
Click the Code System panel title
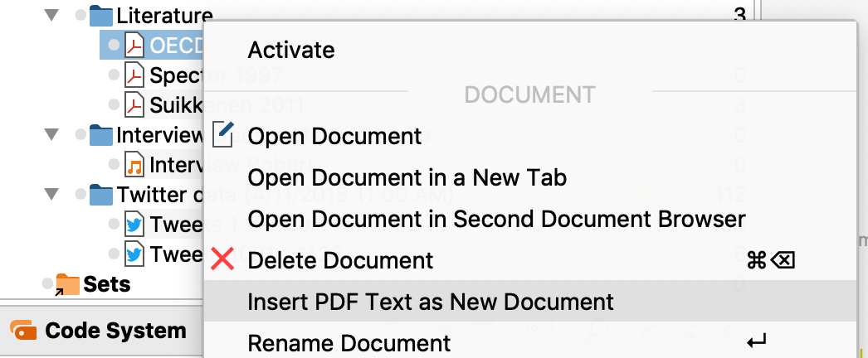(x=115, y=331)
